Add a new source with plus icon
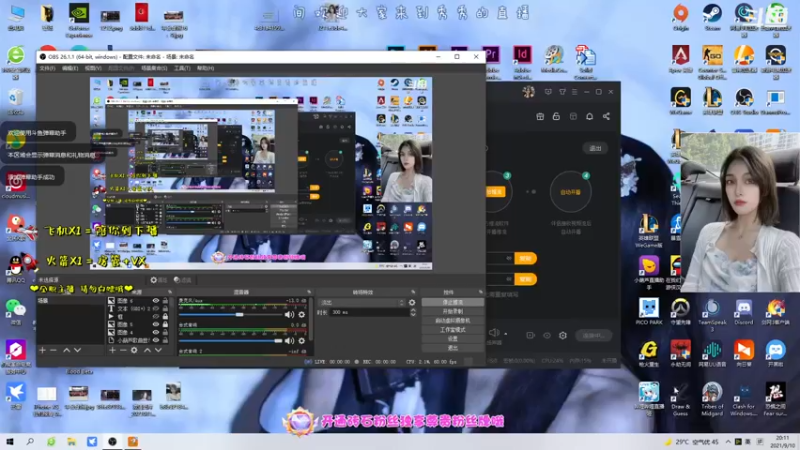Image resolution: width=800 pixels, height=450 pixels. 112,350
